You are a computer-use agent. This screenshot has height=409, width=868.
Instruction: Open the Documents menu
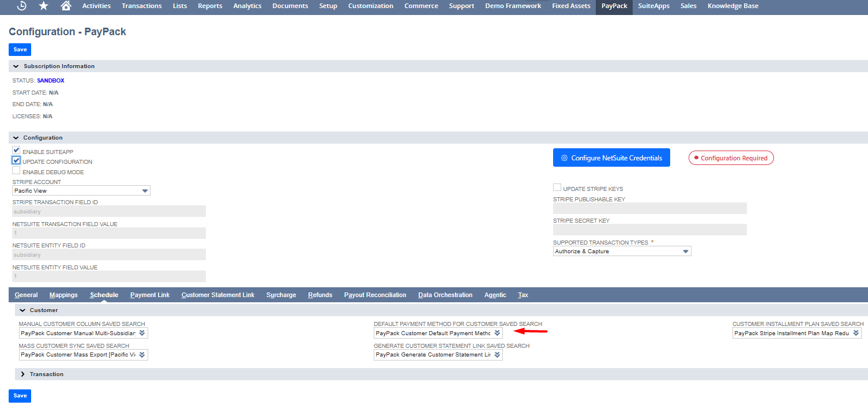point(290,6)
